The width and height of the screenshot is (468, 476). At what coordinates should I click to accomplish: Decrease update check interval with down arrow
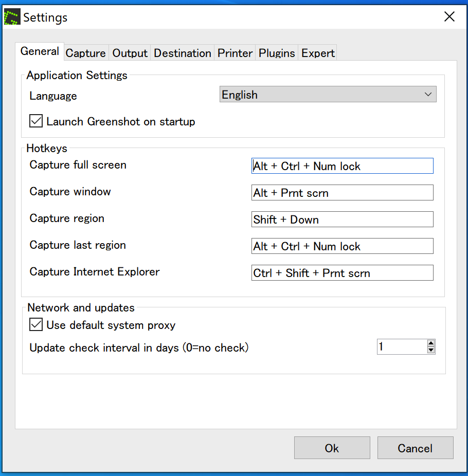click(431, 350)
